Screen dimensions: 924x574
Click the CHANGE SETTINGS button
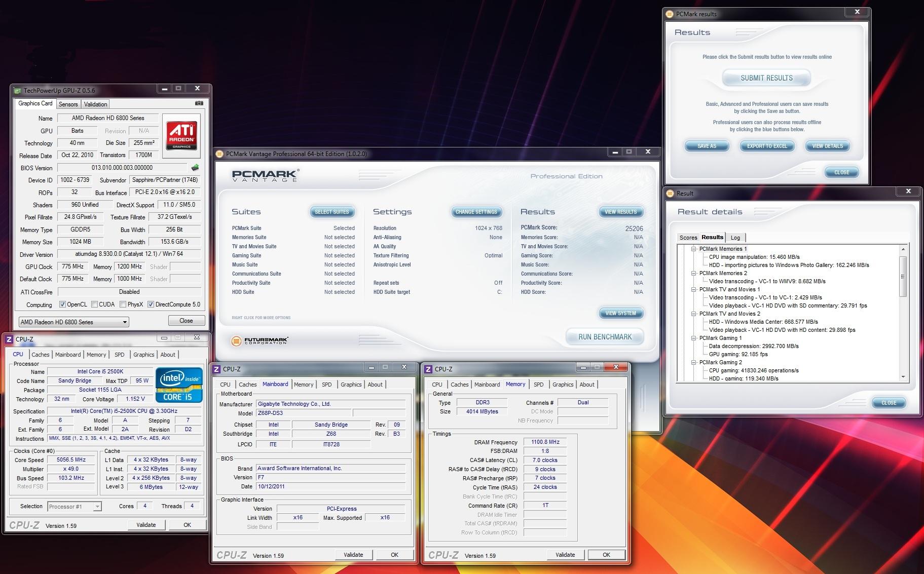click(x=476, y=212)
